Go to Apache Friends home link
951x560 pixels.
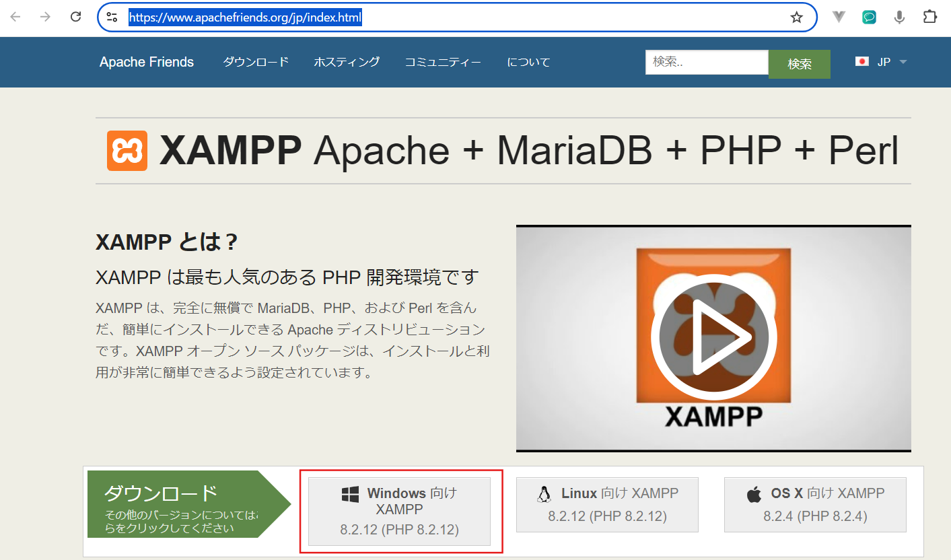147,62
